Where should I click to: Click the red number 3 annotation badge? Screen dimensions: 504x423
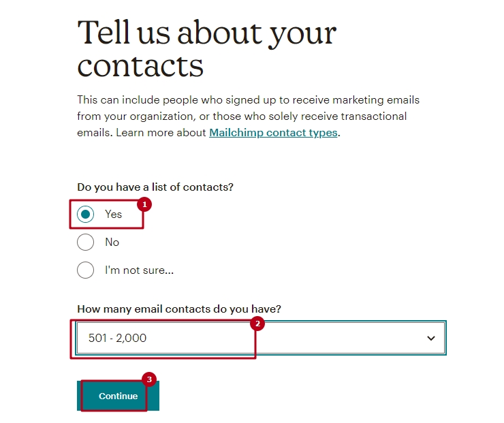click(148, 379)
